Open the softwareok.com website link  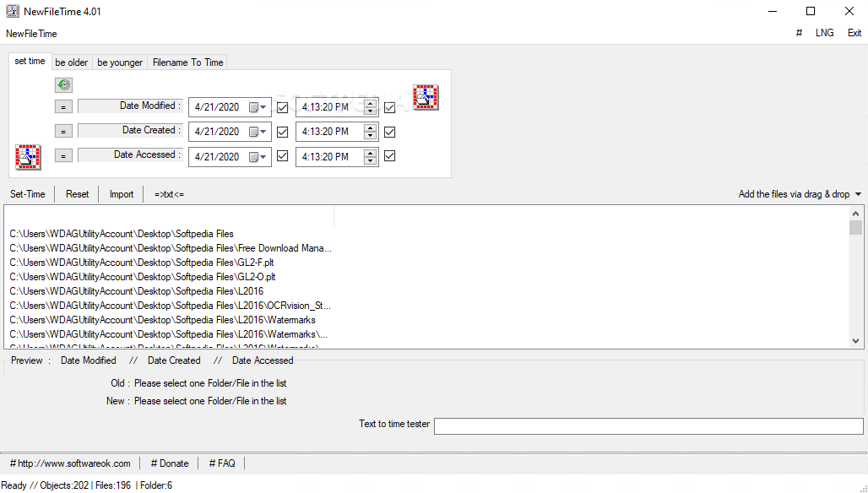[70, 463]
